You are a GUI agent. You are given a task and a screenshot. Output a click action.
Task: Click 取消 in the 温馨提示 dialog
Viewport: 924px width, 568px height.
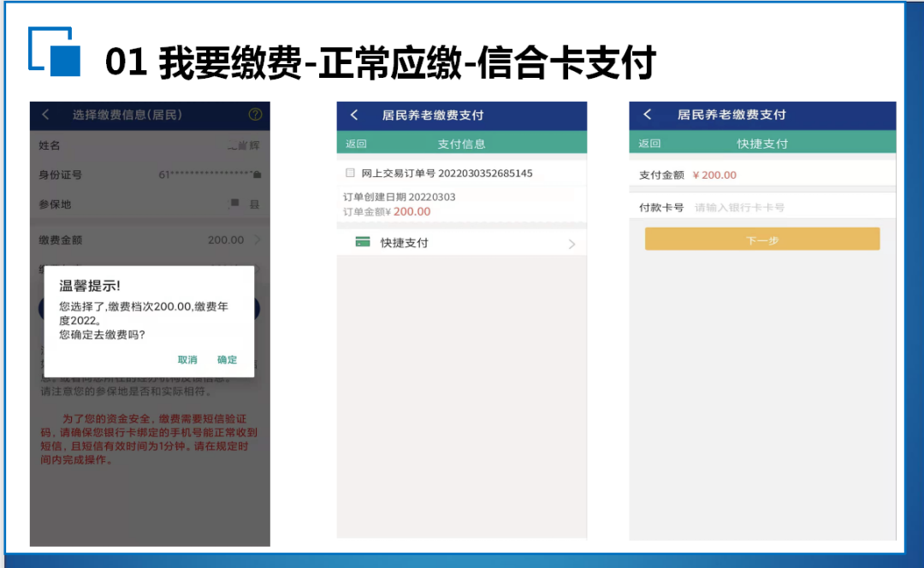click(x=187, y=359)
